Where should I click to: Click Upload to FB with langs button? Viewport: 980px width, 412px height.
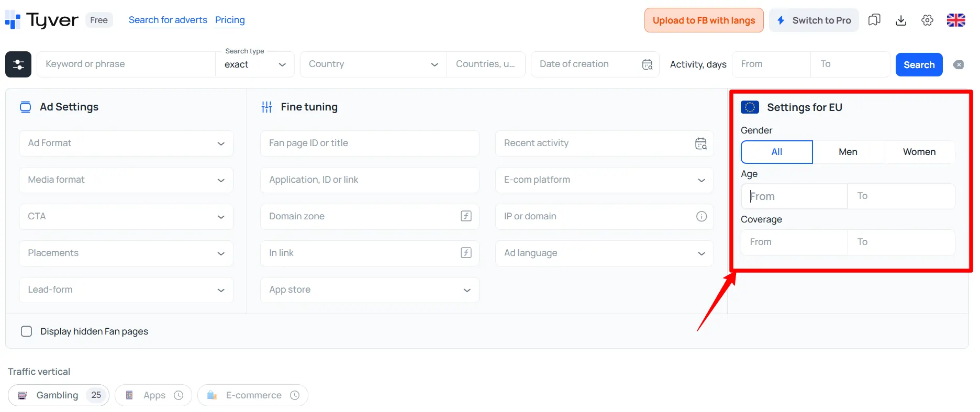click(x=704, y=20)
